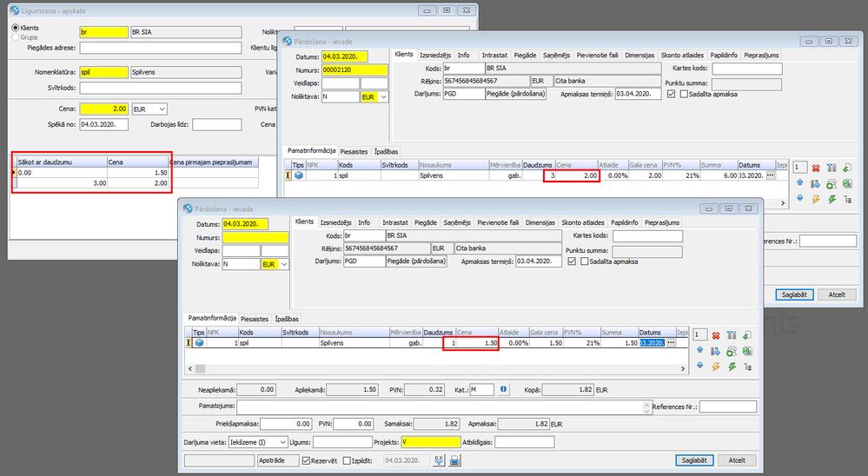
Task: Click red delete-row icon in back sales window
Action: pyautogui.click(x=816, y=168)
